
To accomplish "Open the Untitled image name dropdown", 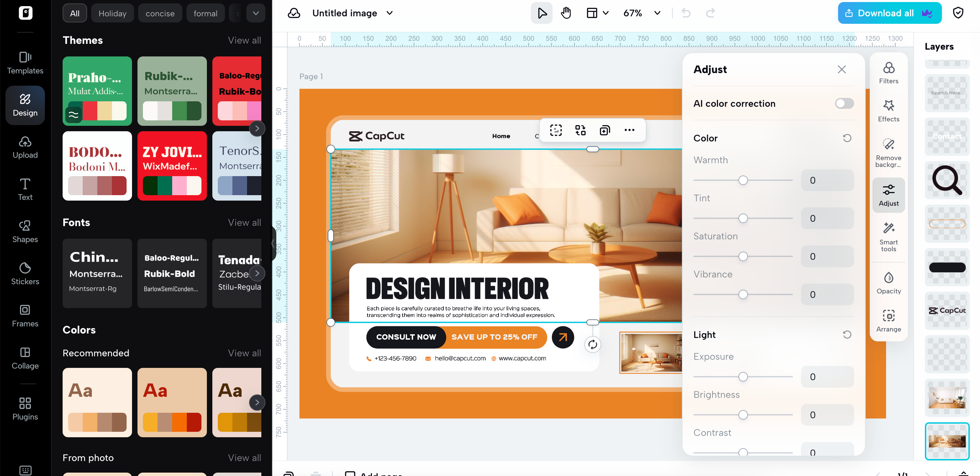I will point(390,13).
